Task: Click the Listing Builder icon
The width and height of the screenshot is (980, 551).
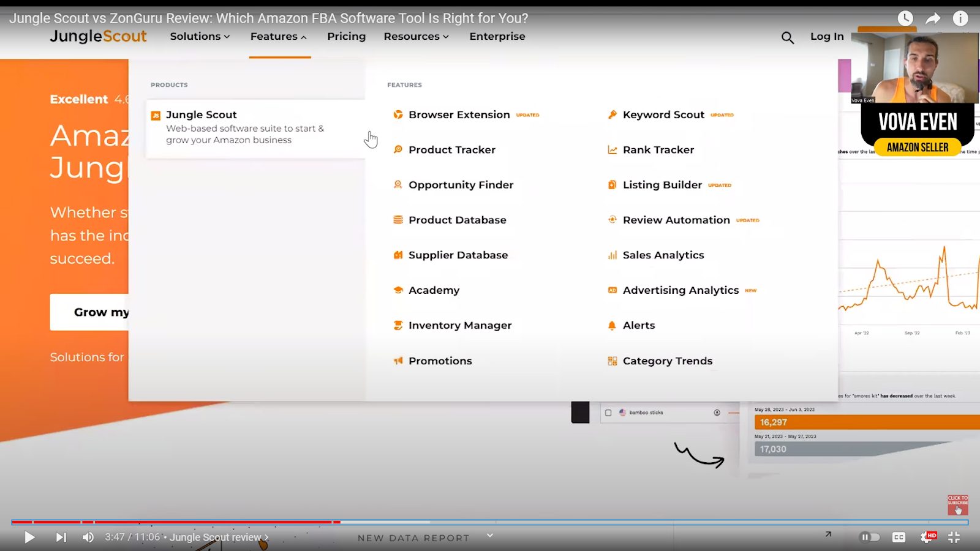Action: [x=612, y=184]
